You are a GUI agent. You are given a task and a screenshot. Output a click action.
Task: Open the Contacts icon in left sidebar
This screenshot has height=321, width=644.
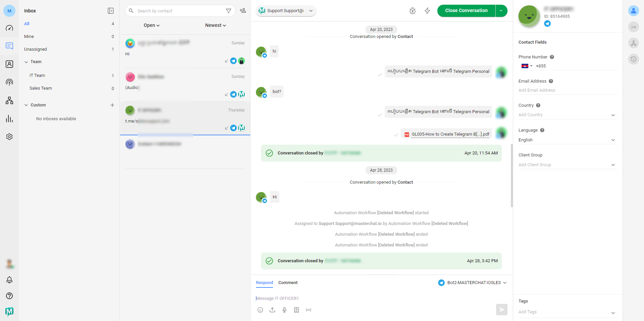[9, 64]
